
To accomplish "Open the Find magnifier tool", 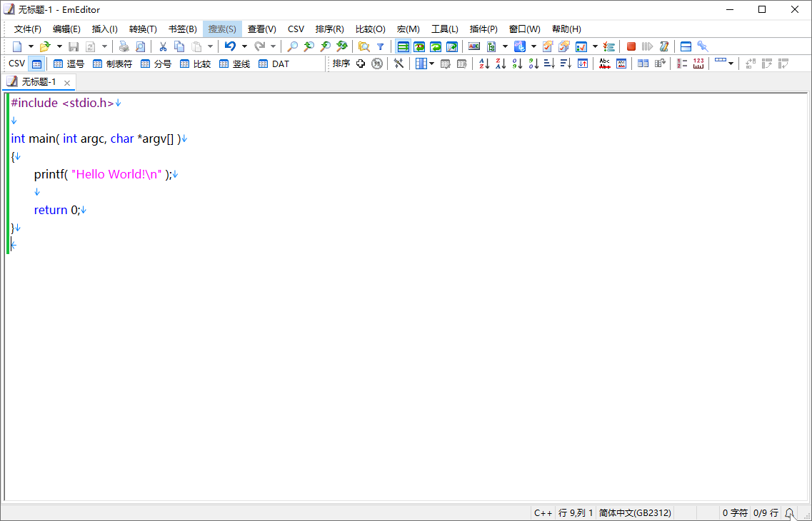I will tap(292, 46).
